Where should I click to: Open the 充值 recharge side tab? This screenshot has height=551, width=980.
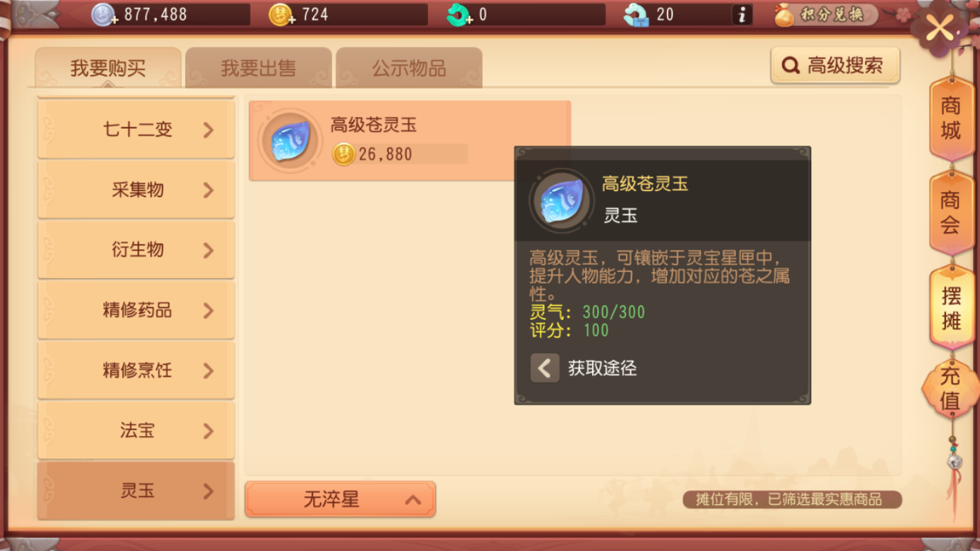(950, 388)
